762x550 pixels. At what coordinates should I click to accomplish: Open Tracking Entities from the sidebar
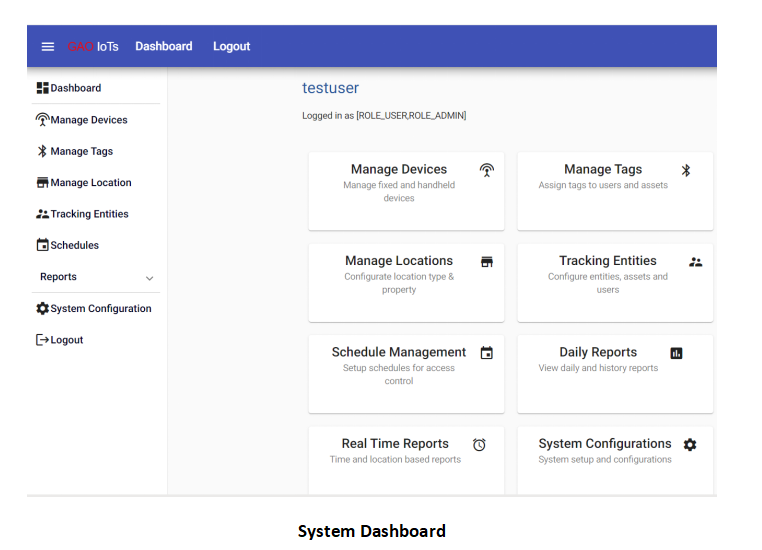[89, 214]
